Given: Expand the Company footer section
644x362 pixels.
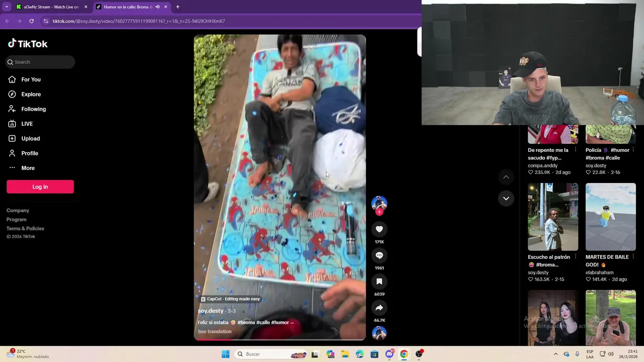Looking at the screenshot, I should pyautogui.click(x=18, y=211).
